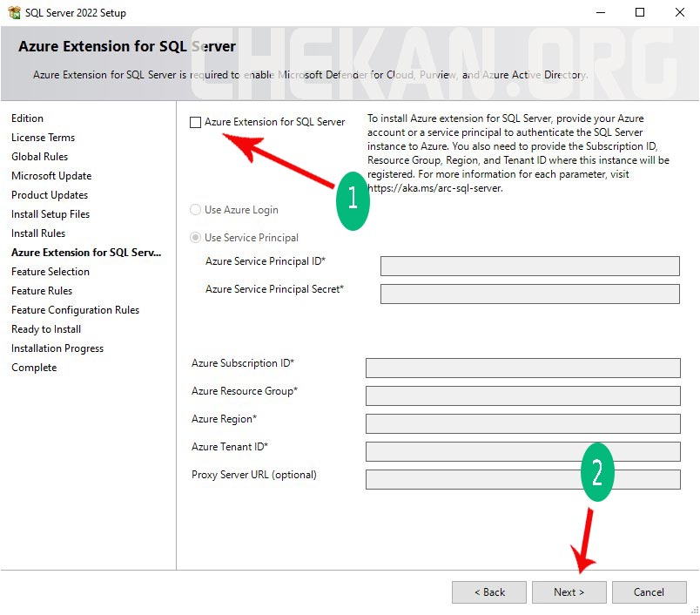Minimize the SQL Server Setup window
Image resolution: width=700 pixels, height=615 pixels.
point(601,12)
